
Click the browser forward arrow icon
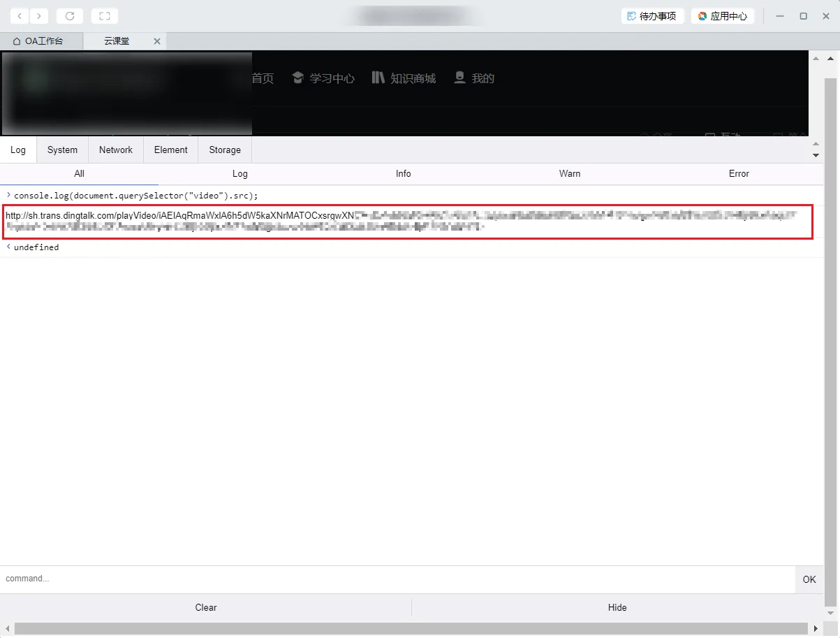point(39,15)
